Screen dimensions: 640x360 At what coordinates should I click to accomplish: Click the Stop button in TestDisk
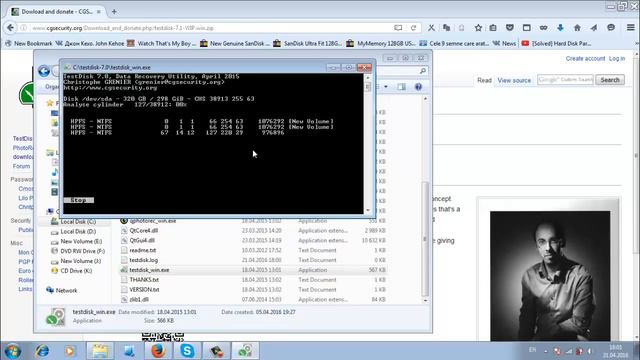coord(78,200)
